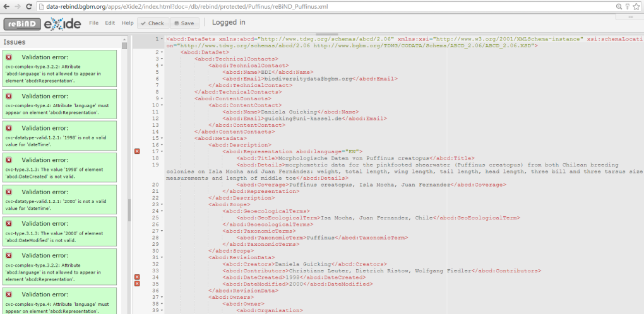Click the reBiND logo
The image size is (644, 314).
pyautogui.click(x=22, y=24)
